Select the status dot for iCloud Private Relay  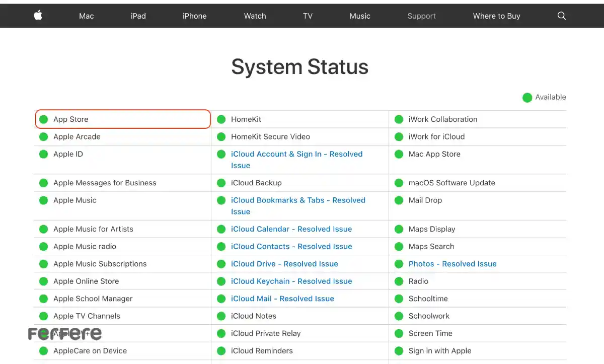221,333
